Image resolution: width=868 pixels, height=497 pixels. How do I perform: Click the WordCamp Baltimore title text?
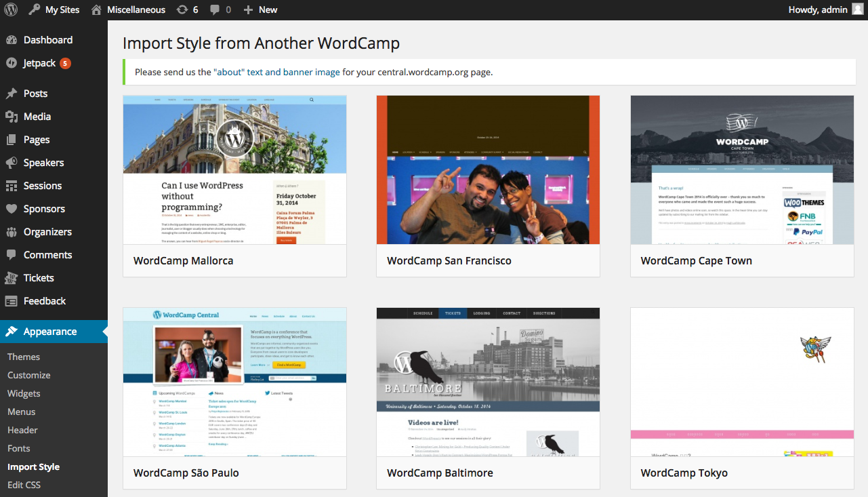pyautogui.click(x=440, y=473)
